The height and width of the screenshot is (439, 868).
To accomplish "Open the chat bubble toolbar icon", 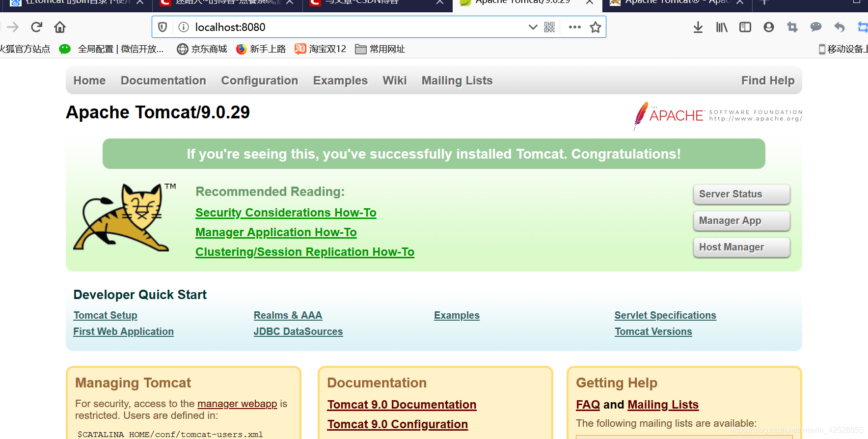I will [x=816, y=27].
